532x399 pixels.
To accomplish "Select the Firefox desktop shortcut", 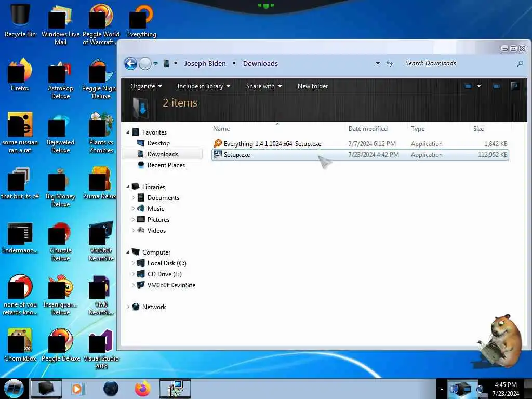I will [x=20, y=75].
